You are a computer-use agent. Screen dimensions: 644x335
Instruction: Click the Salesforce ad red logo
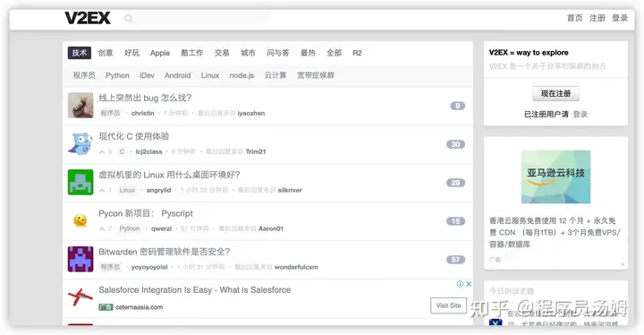click(x=80, y=297)
